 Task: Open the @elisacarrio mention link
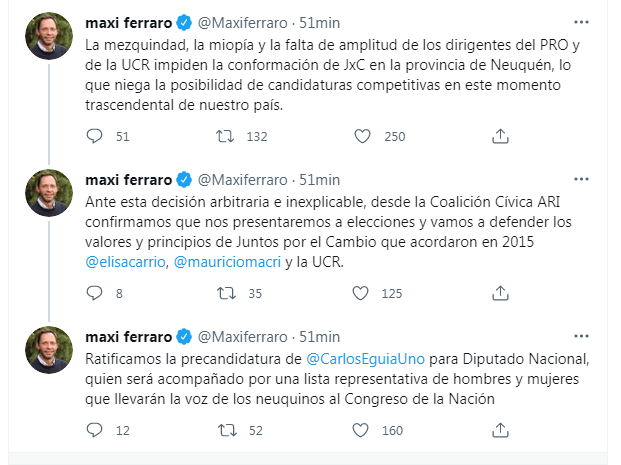[x=125, y=262]
